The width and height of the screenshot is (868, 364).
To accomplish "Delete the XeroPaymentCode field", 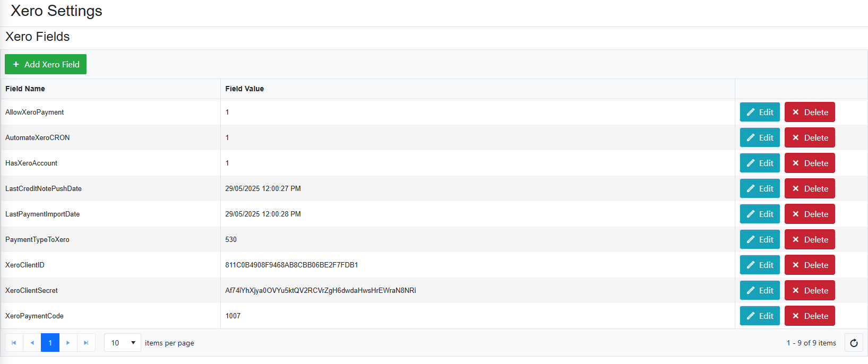I will (x=810, y=316).
